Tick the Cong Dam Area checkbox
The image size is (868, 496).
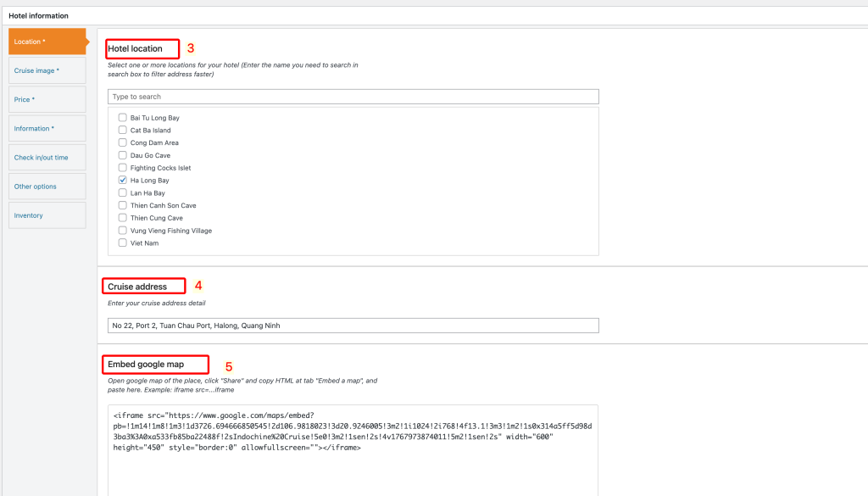pos(123,143)
